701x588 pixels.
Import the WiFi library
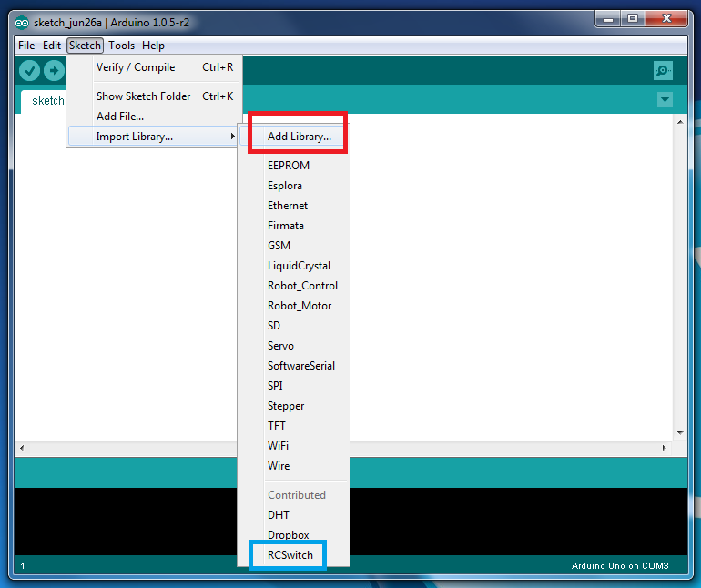tap(294, 446)
